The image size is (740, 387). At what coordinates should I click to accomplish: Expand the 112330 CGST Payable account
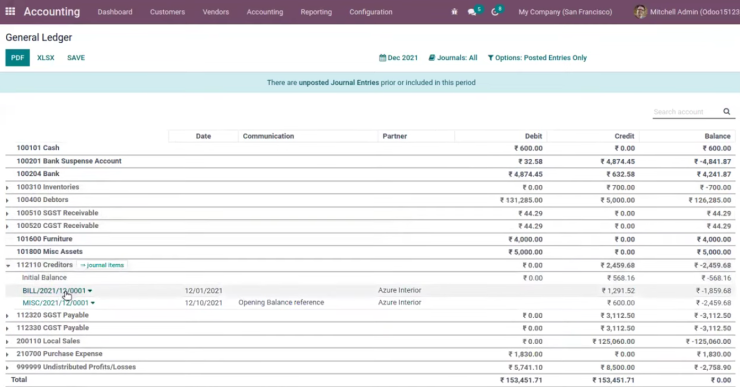pos(8,328)
